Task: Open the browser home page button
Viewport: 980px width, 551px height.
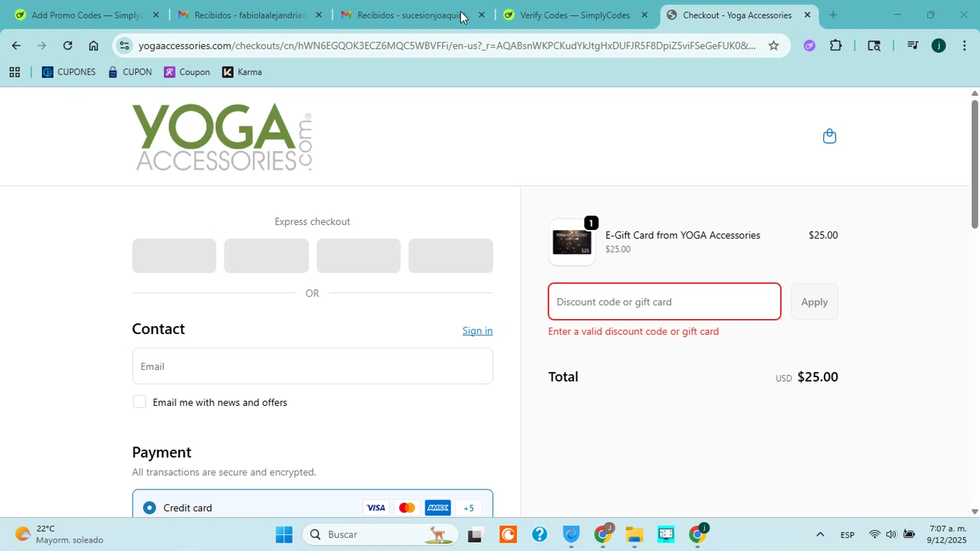Action: coord(93,46)
